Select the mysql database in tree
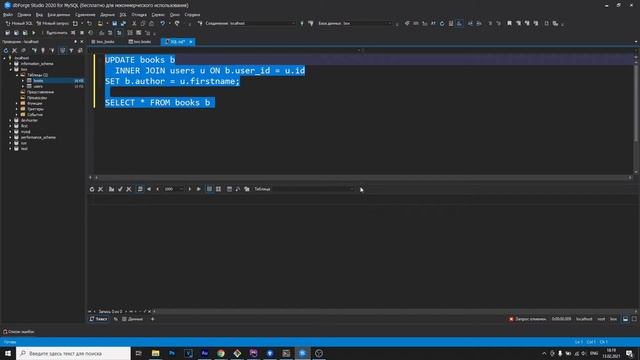Image resolution: width=640 pixels, height=360 pixels. pyautogui.click(x=25, y=132)
